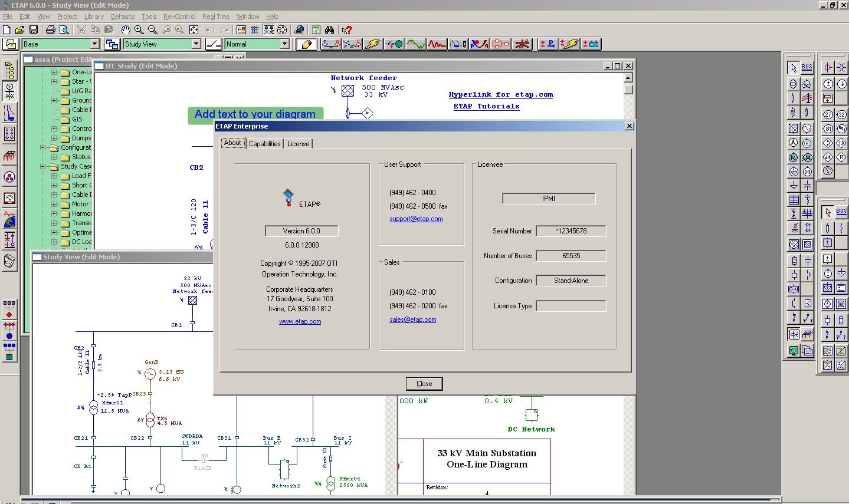Click the Help question mark pointer icon

[x=347, y=29]
